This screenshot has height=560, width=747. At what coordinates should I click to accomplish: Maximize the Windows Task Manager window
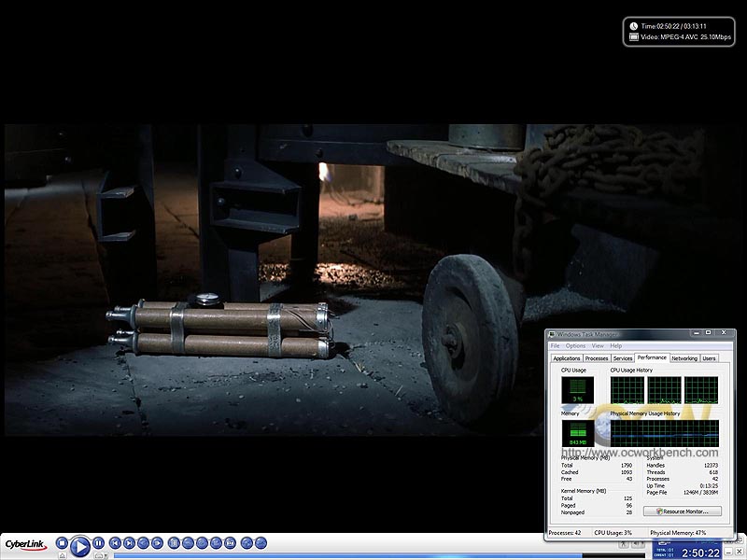tap(709, 332)
